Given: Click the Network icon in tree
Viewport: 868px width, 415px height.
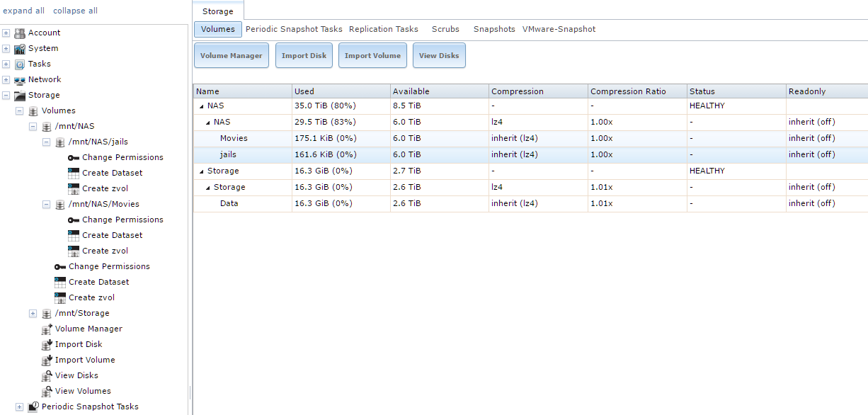Looking at the screenshot, I should coord(20,79).
